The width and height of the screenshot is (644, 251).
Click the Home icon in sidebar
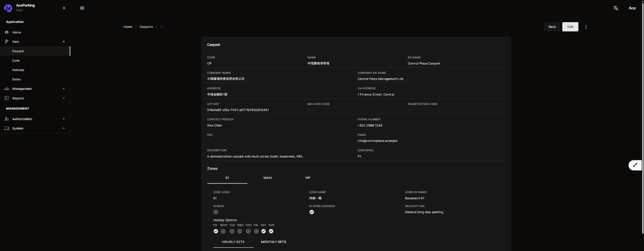coord(6,32)
